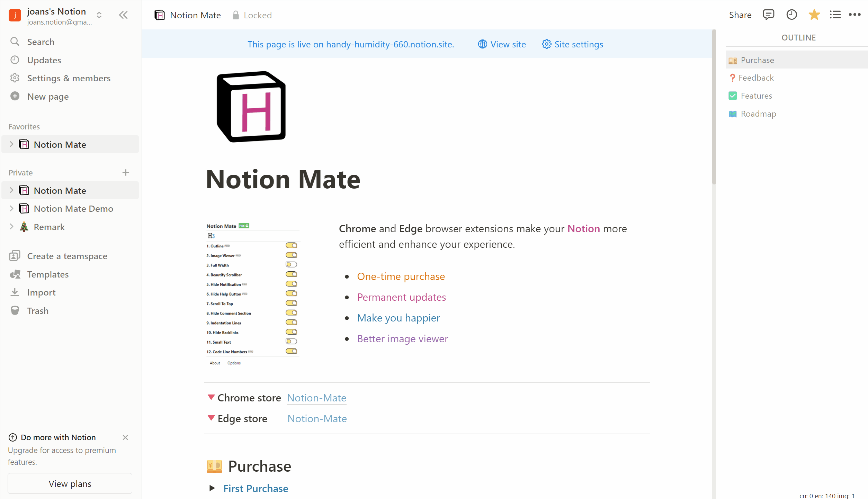Click the gear icon next to Site settings
This screenshot has width=868, height=499.
coord(546,44)
